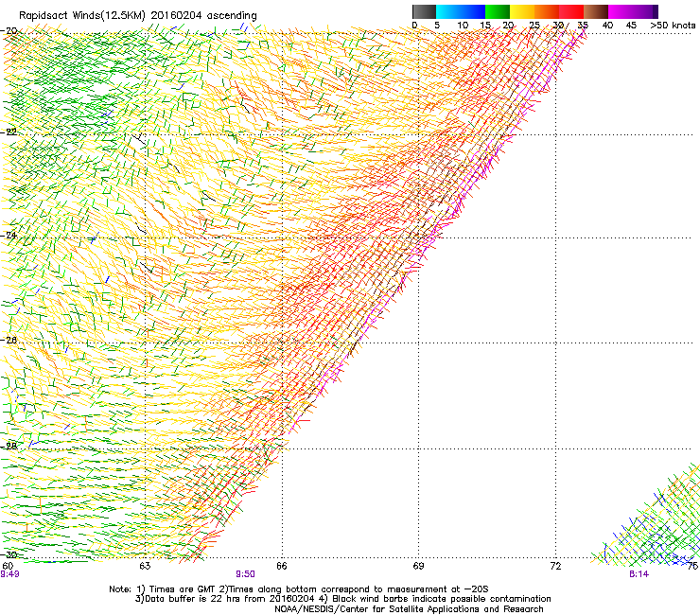Click the green 15-20 knots legend swatch

[x=498, y=11]
